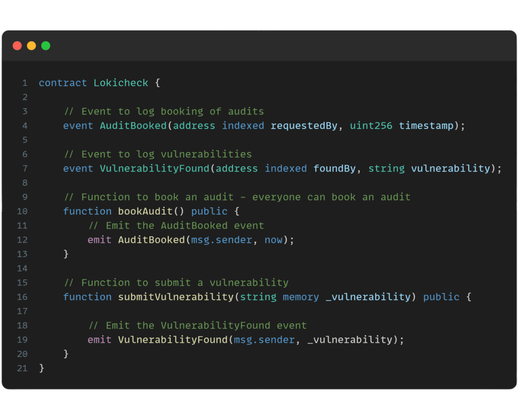Click the green maximize window button
The height and width of the screenshot is (420, 518).
[x=46, y=46]
